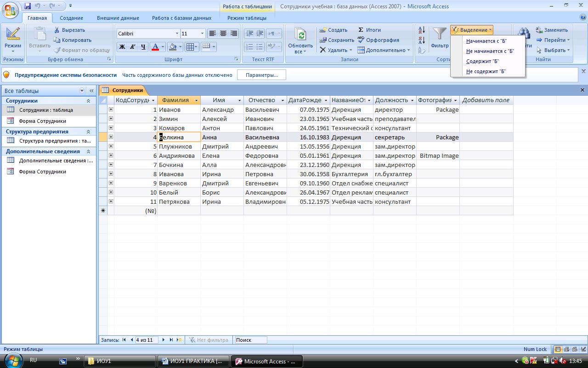588x368 pixels.
Task: Choose Начинается с "Б" filter
Action: pyautogui.click(x=486, y=41)
